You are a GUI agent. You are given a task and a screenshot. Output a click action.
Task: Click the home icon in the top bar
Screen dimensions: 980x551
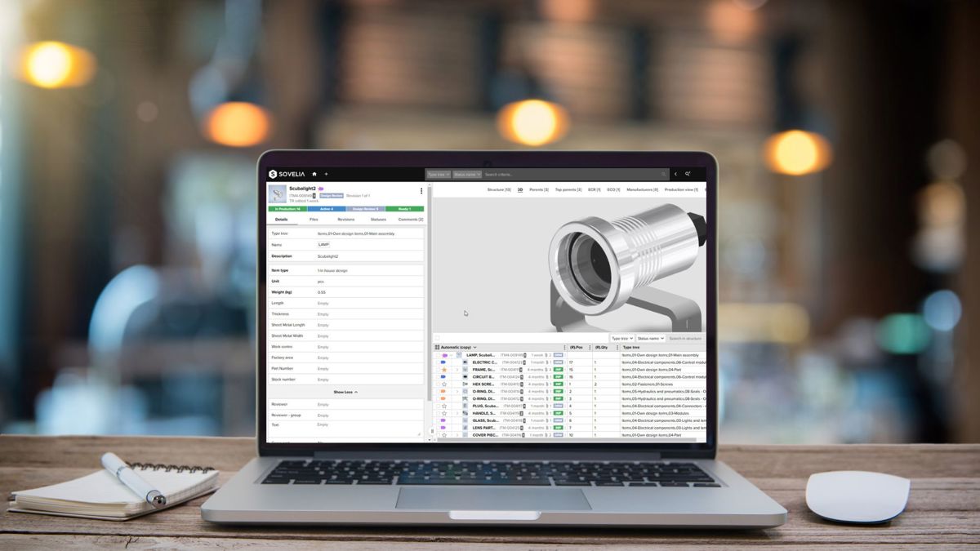(314, 174)
